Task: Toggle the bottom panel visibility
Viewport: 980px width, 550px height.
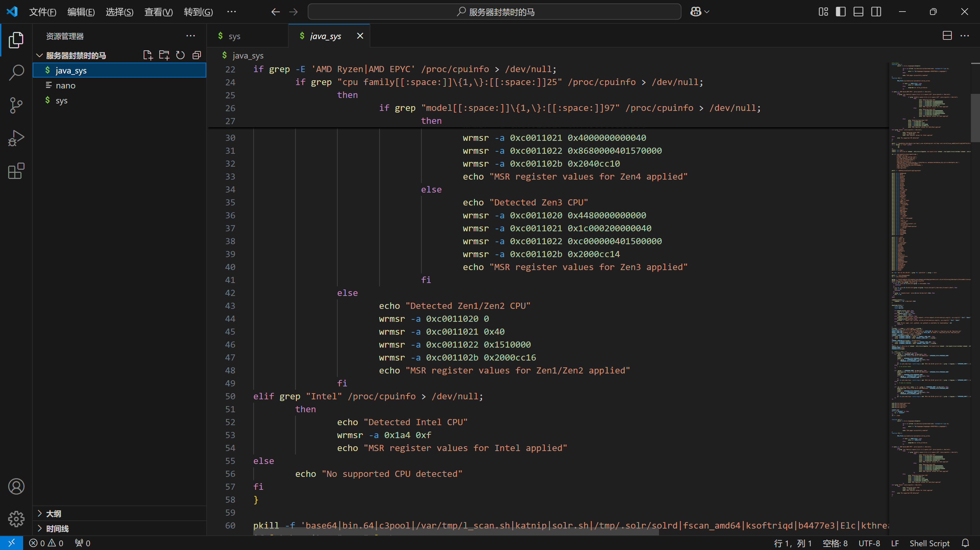Action: tap(858, 12)
